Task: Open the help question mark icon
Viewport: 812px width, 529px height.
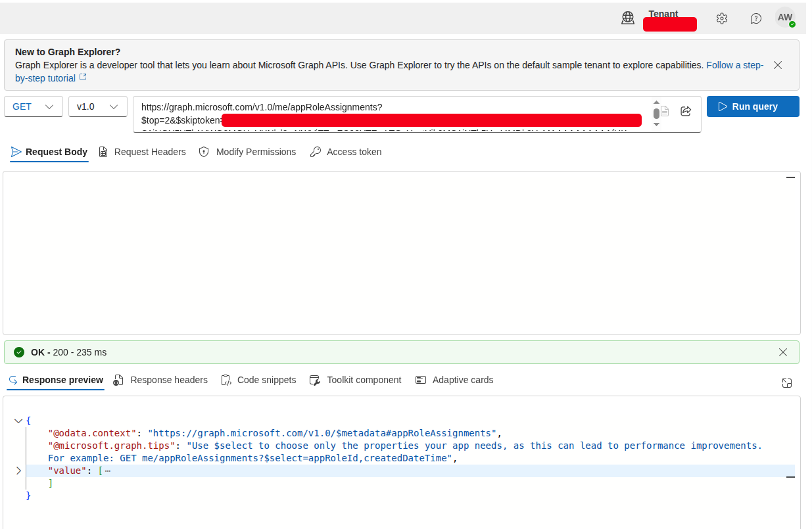Action: coord(756,18)
